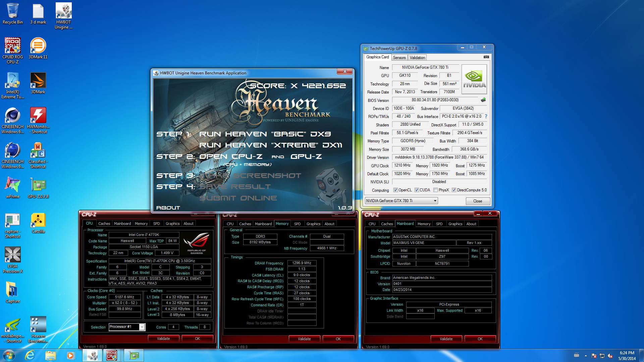
Task: Click SUBMIT ONLINE in Heaven benchmark
Action: point(238,198)
